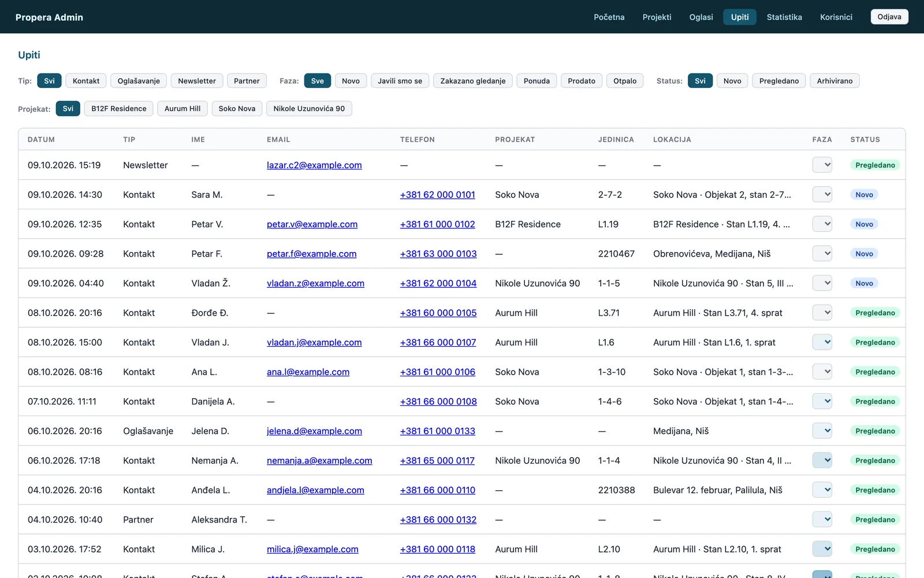Filter Projekat by Nikole Uzunovića 90
This screenshot has height=578, width=924.
coord(309,109)
